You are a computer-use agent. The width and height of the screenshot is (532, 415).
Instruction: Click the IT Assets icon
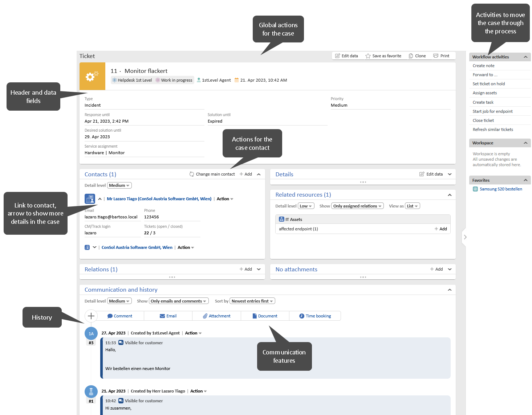(x=281, y=219)
